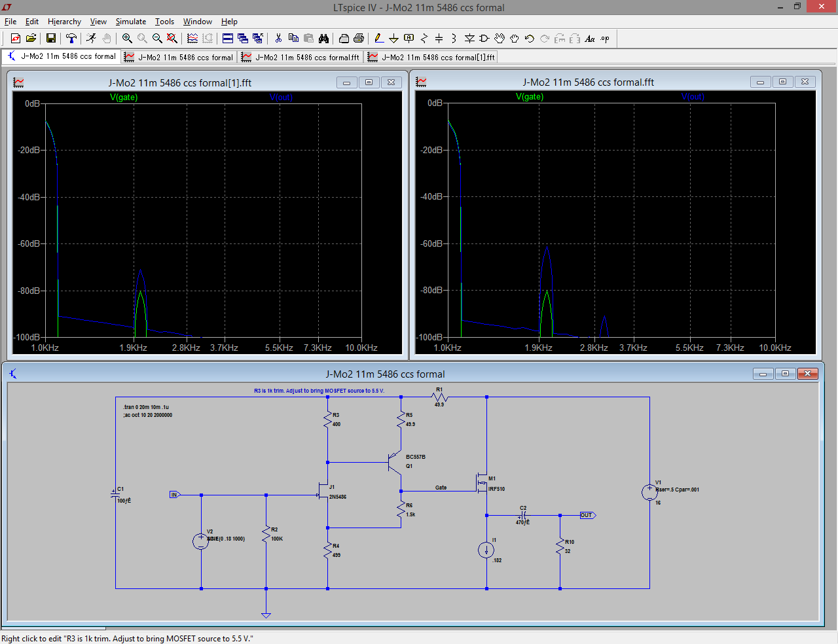This screenshot has height=644, width=838.
Task: Select the Place Capacitor tool
Action: (439, 39)
